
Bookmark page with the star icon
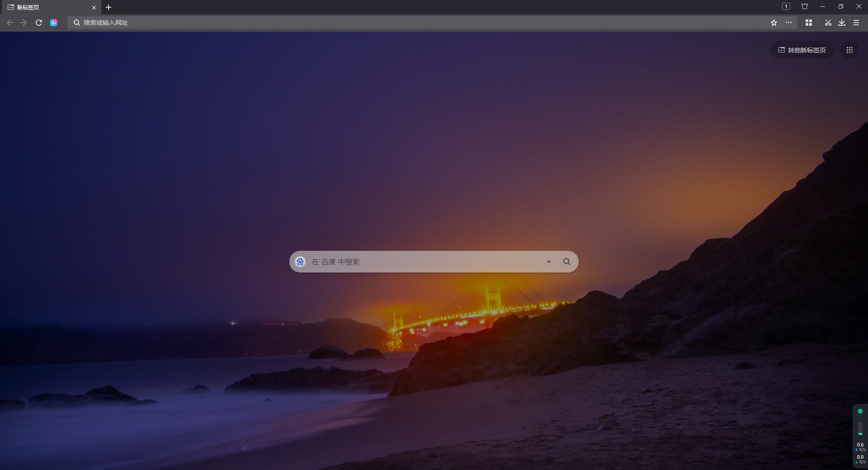click(x=774, y=23)
